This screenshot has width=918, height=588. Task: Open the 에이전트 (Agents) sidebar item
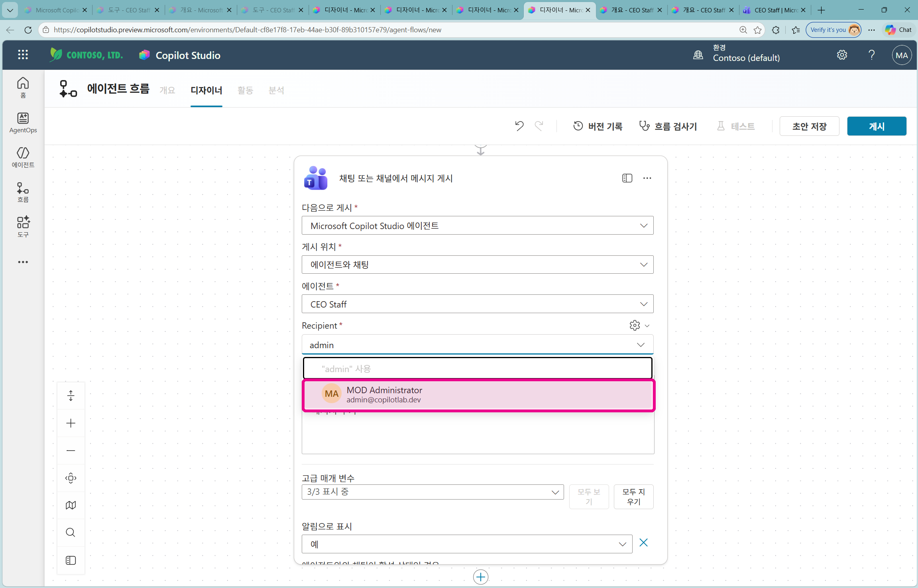(x=23, y=157)
